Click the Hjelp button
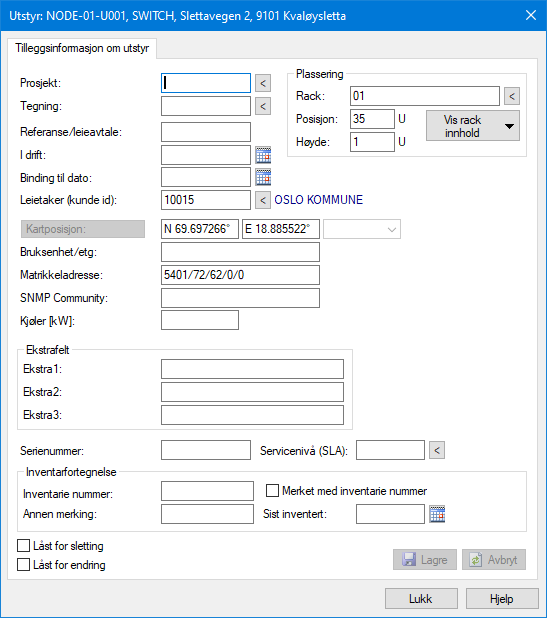This screenshot has height=618, width=547. pyautogui.click(x=502, y=599)
